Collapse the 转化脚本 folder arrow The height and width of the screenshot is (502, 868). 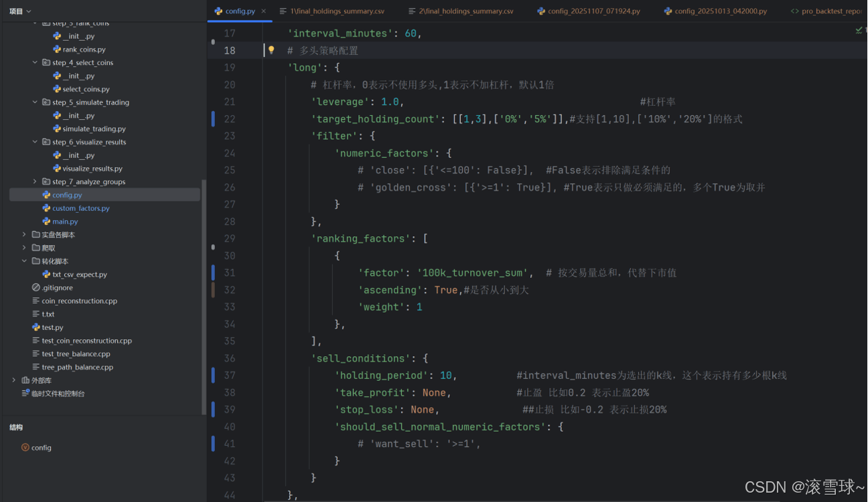25,261
